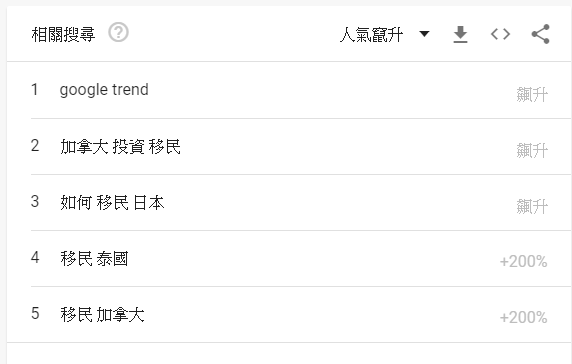Image resolution: width=572 pixels, height=364 pixels.
Task: Click the 飆升 label for google trend
Action: pos(532,94)
